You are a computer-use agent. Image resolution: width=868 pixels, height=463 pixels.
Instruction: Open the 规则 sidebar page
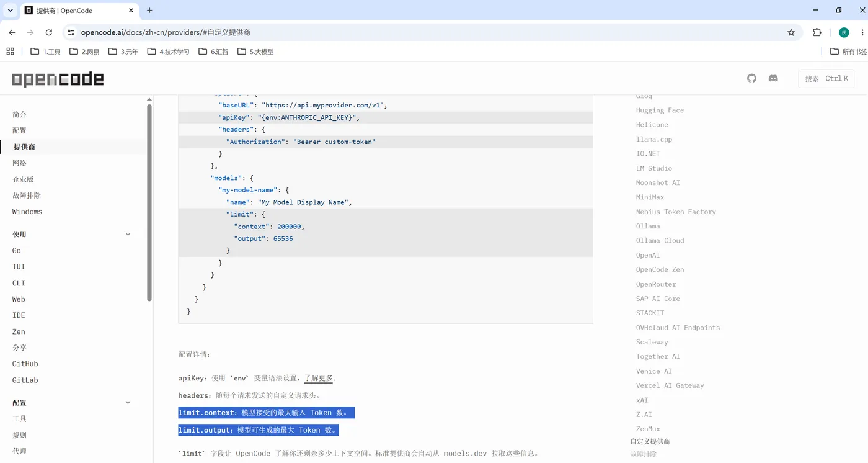click(x=19, y=435)
